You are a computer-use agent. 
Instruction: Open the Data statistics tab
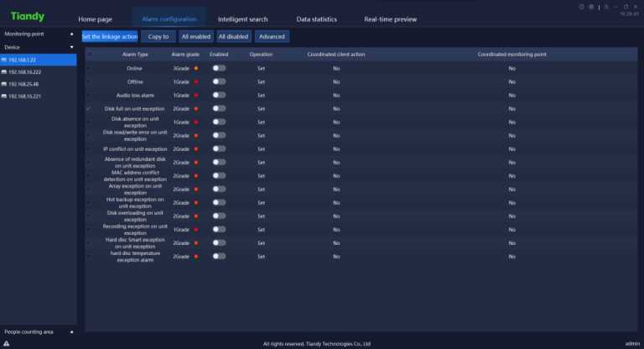pos(315,18)
